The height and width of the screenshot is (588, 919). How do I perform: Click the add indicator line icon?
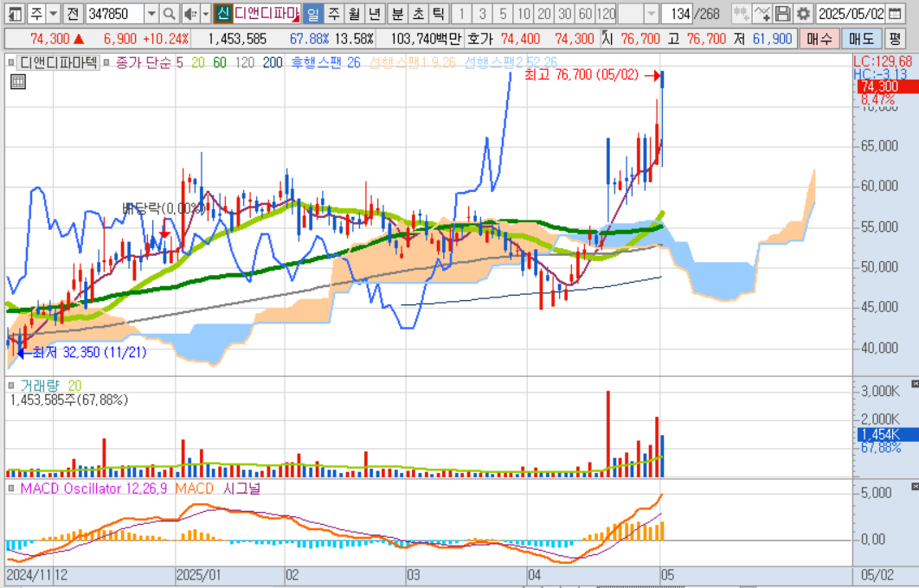point(762,14)
